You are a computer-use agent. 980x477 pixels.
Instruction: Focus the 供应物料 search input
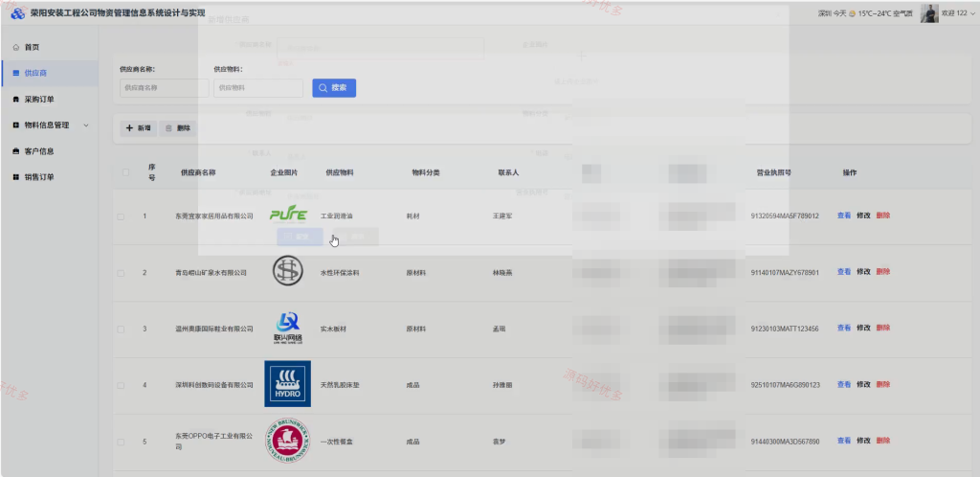point(258,88)
